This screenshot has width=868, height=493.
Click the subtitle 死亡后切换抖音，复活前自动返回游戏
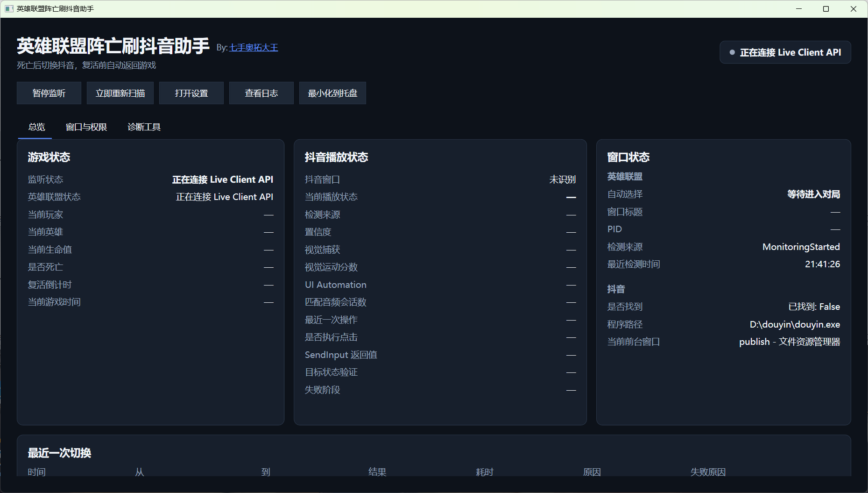click(x=86, y=65)
